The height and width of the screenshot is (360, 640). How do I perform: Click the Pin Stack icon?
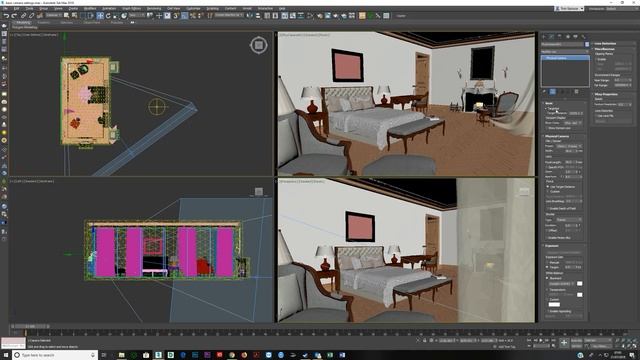click(544, 92)
